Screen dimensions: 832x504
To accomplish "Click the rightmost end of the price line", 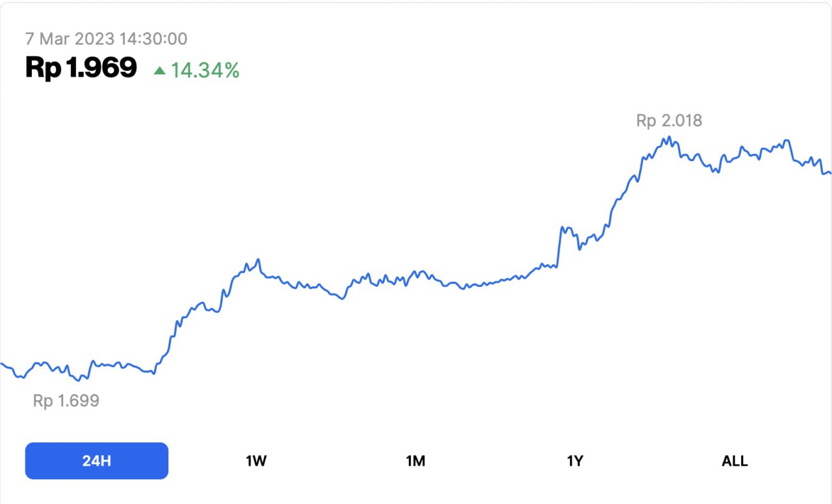I will (829, 173).
